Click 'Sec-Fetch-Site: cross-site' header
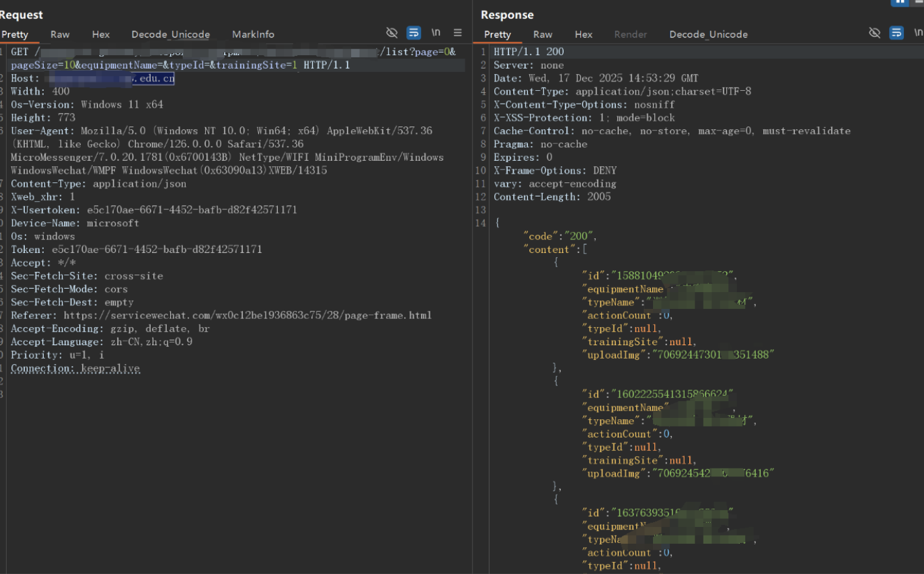 click(87, 276)
